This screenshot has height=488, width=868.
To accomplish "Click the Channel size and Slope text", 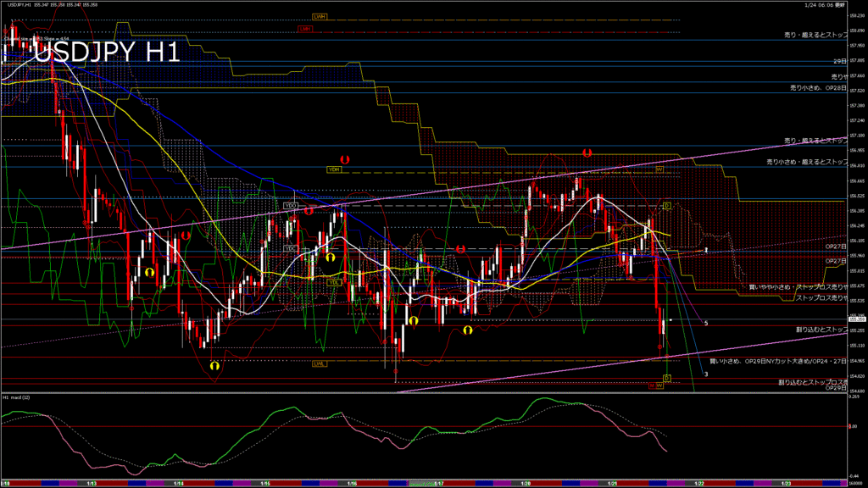I will pyautogui.click(x=36, y=39).
